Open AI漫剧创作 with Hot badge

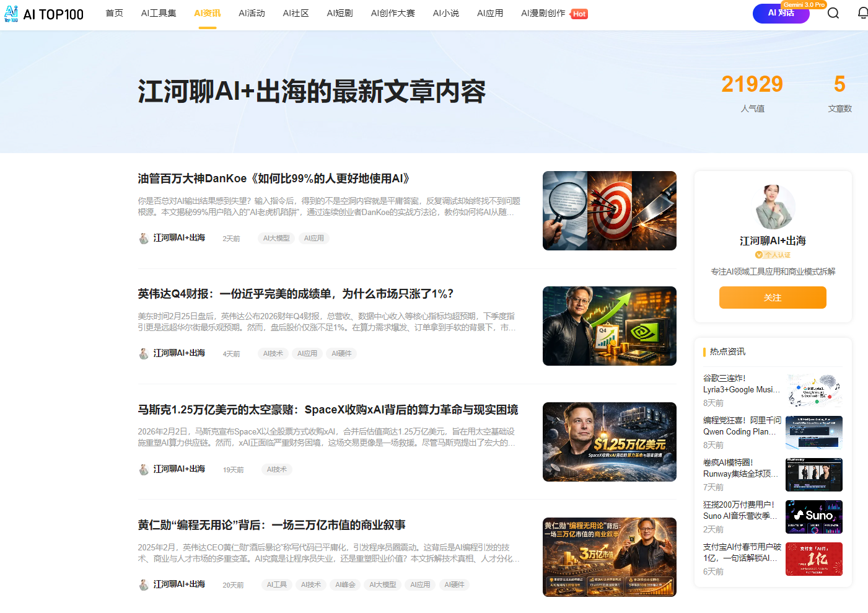coord(543,14)
